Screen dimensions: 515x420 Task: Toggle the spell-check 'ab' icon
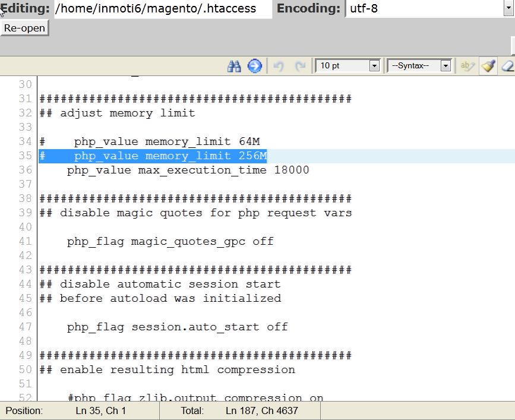tap(467, 66)
